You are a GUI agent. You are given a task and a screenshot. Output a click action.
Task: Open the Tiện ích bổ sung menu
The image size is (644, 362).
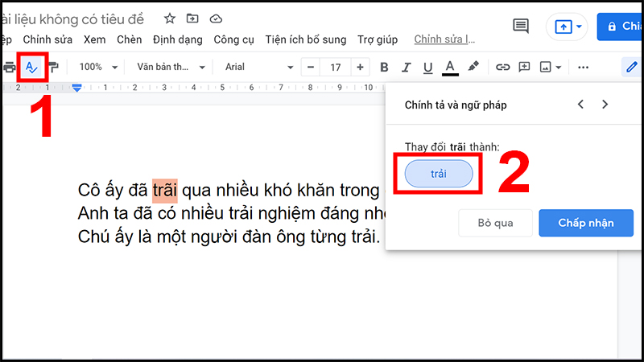(x=306, y=39)
